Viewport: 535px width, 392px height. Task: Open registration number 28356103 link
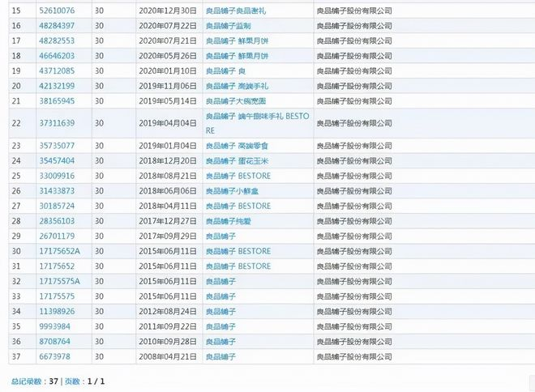point(57,221)
